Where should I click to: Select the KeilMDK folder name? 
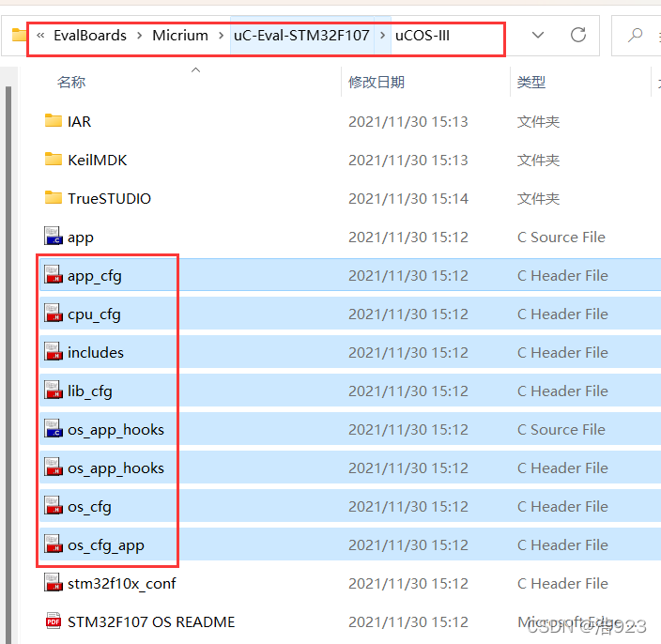click(97, 161)
